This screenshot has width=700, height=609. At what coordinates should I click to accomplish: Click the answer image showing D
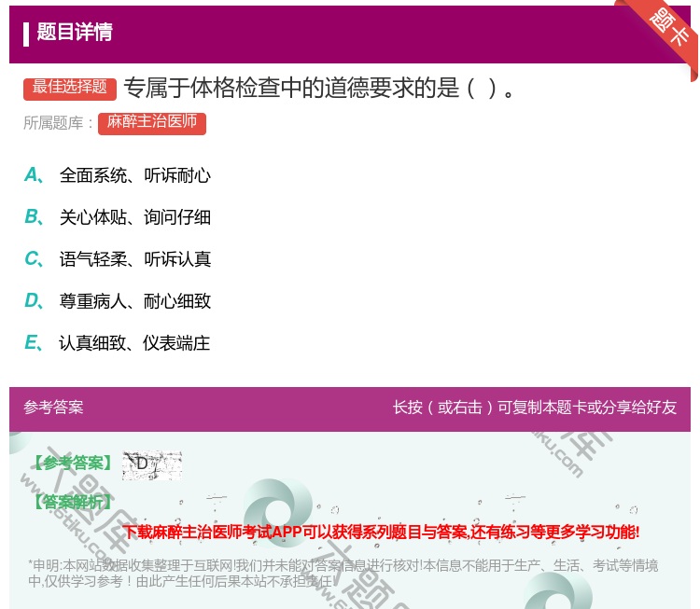[x=151, y=464]
